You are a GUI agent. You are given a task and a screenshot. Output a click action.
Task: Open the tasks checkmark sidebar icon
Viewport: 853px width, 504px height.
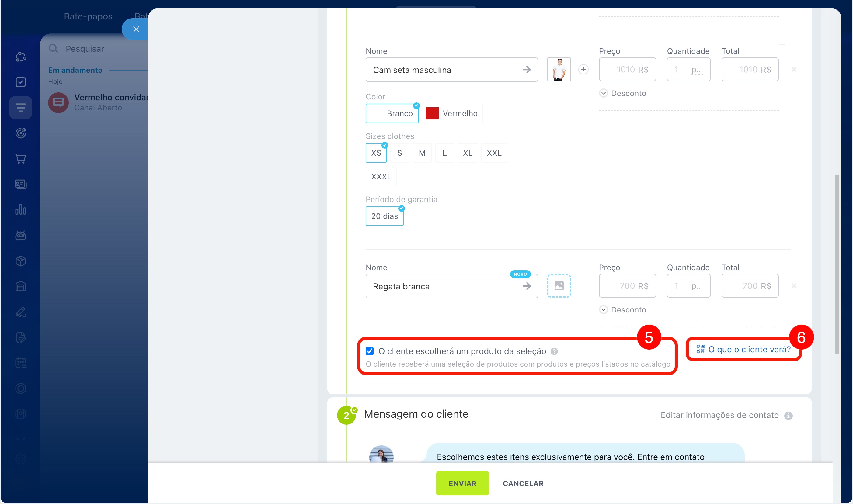click(x=20, y=82)
